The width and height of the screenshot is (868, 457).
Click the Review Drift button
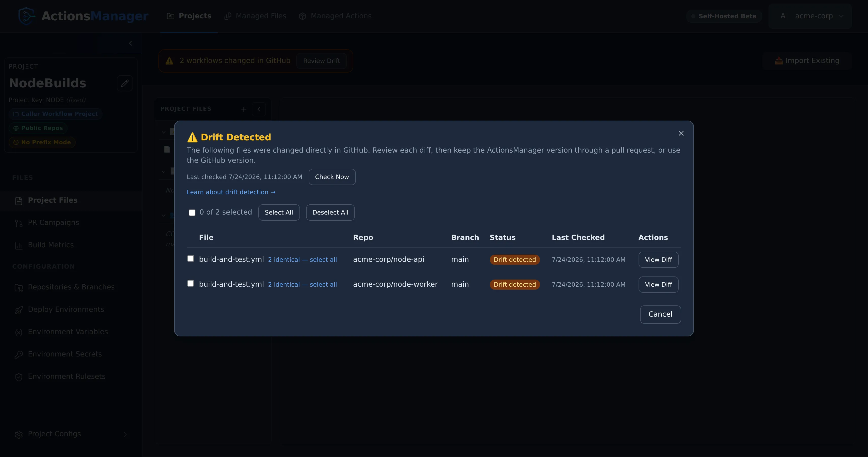coord(322,61)
